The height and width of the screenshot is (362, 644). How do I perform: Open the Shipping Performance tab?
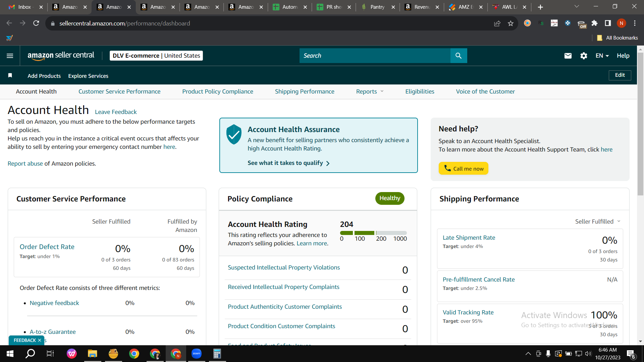point(305,92)
